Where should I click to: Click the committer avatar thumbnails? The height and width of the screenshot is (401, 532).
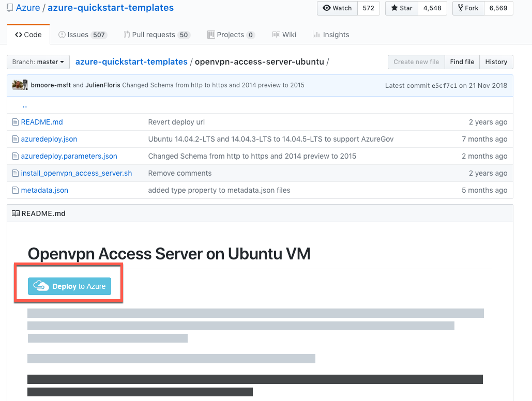tap(20, 85)
